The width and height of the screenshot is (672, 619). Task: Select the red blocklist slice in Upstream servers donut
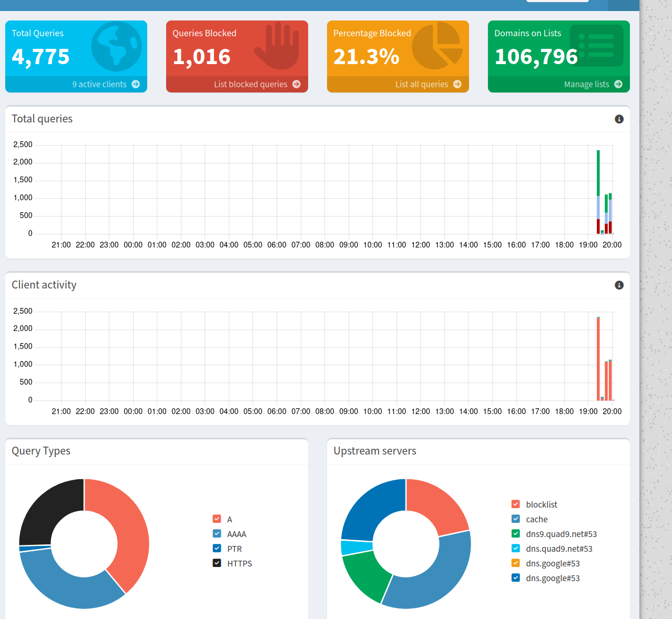coord(435,504)
